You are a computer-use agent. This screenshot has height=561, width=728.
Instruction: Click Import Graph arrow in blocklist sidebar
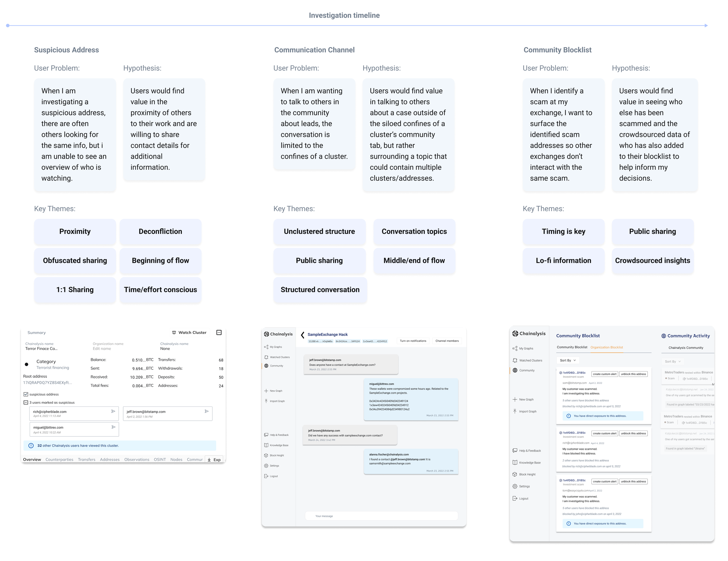click(515, 411)
